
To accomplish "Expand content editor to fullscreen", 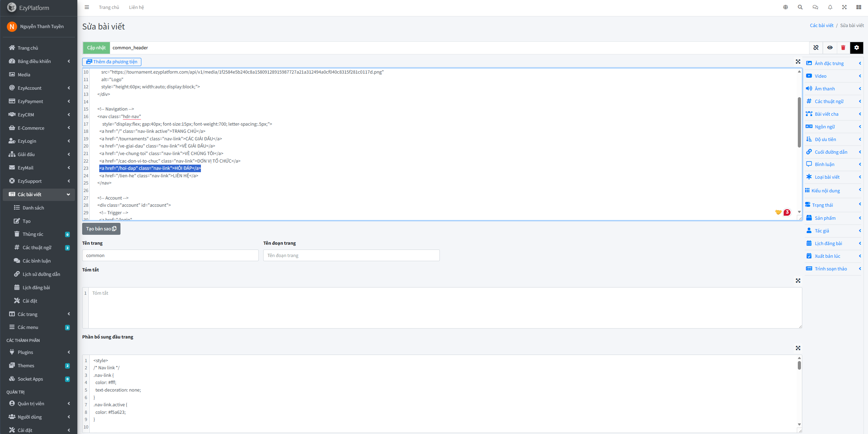I will click(x=798, y=62).
